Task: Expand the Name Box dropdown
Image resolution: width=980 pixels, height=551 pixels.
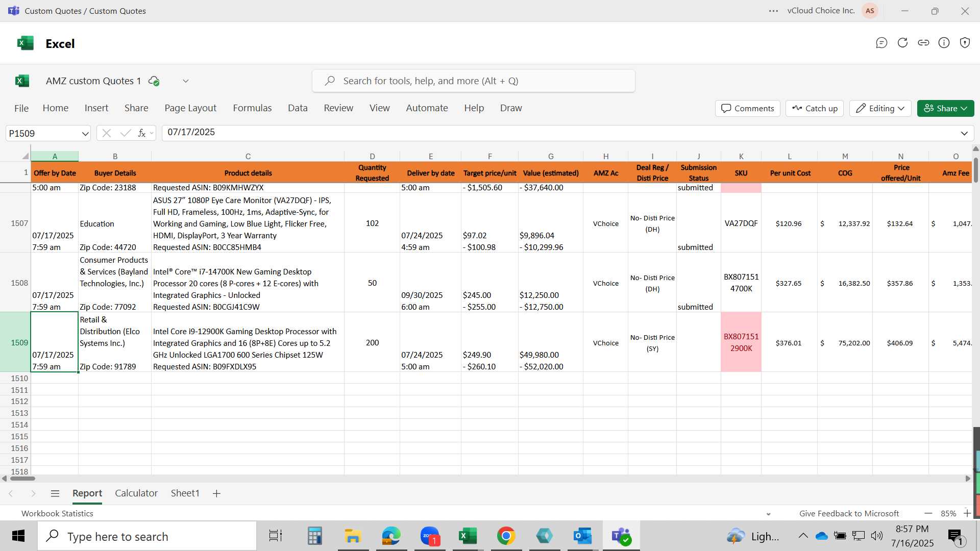Action: click(85, 134)
